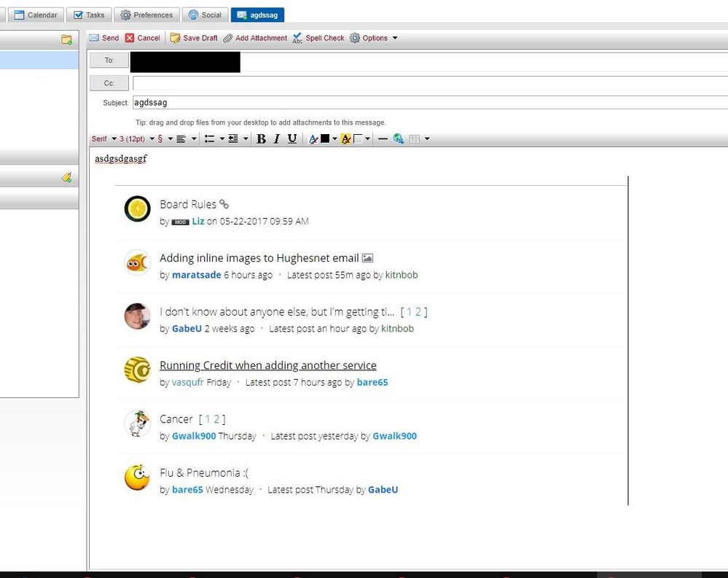
Task: Open the 3 (12pt) font size dropdown
Action: pyautogui.click(x=136, y=138)
